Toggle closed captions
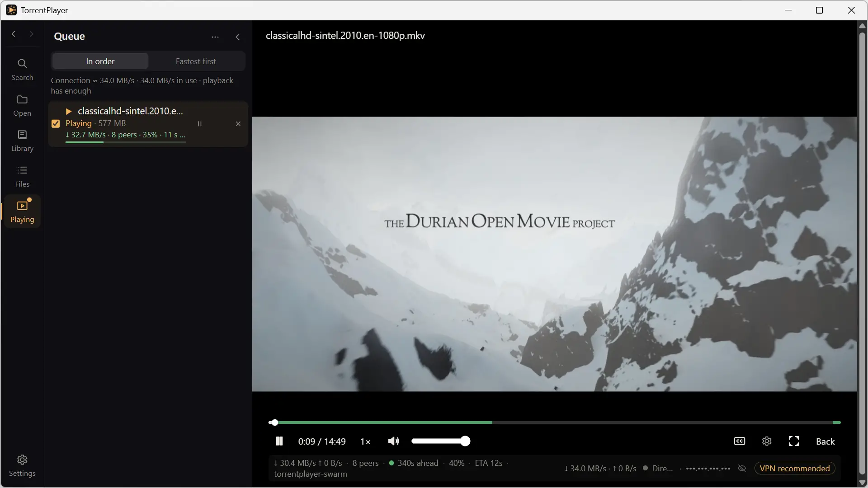Screen dimensions: 868x488 pyautogui.click(x=740, y=441)
